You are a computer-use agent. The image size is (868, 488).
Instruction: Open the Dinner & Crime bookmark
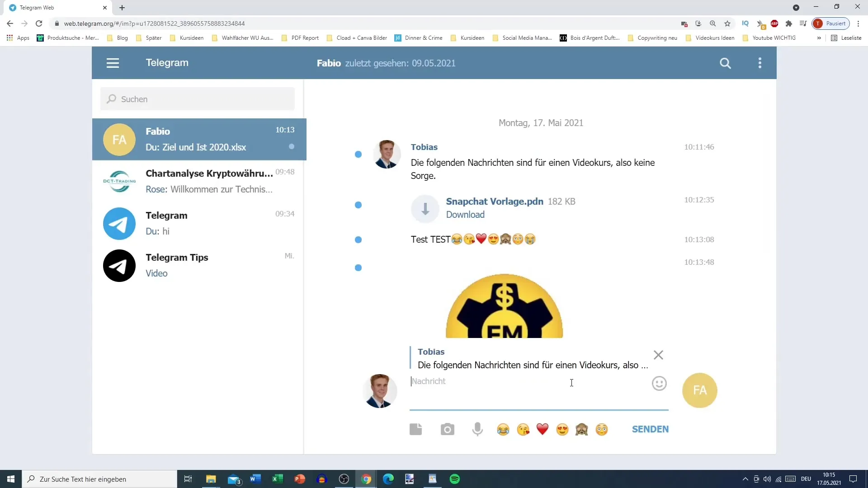coord(419,38)
